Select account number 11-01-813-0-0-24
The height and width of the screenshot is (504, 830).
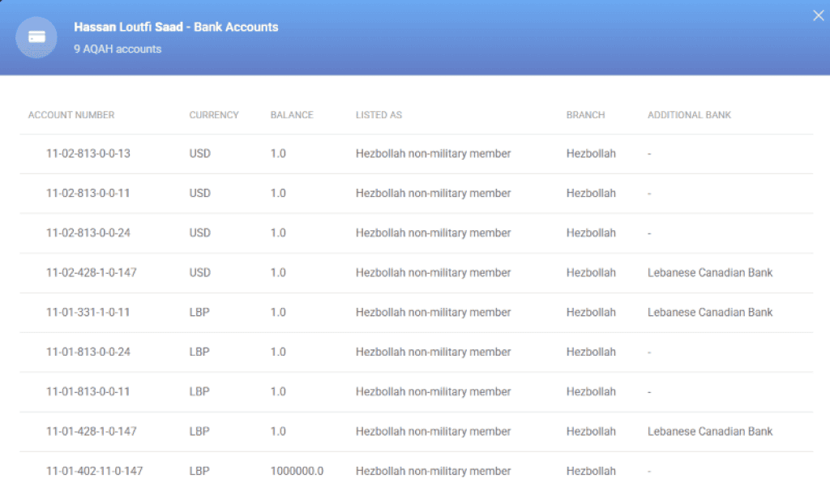pos(88,352)
